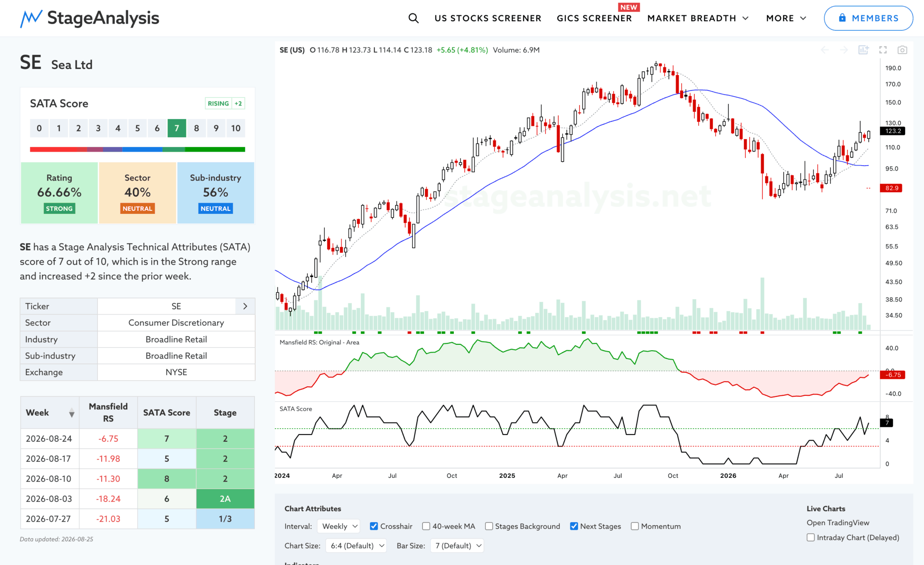The width and height of the screenshot is (924, 565).
Task: Click the -21.03 Mansfield RS value
Action: coord(108,519)
